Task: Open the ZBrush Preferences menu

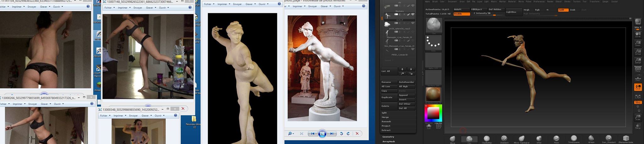Action: [x=539, y=2]
